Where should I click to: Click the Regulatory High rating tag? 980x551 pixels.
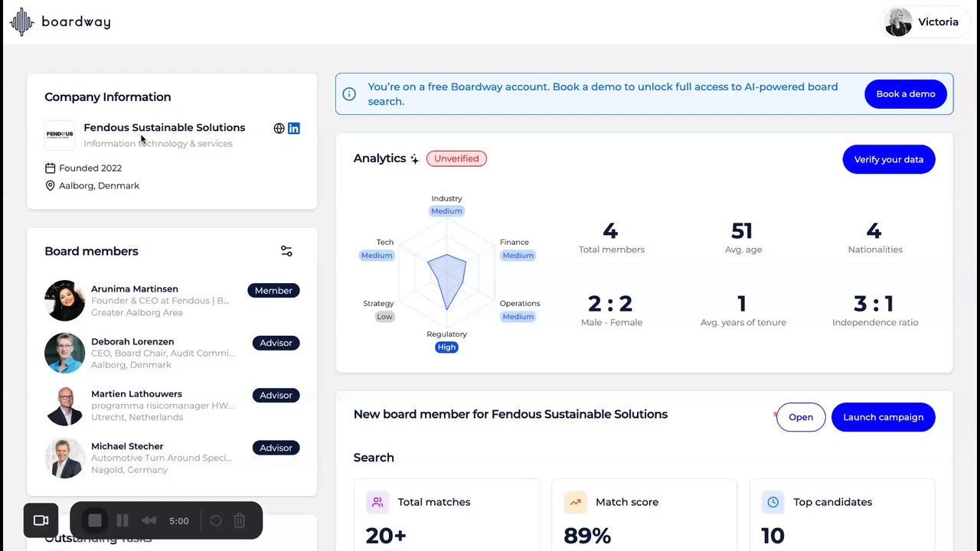tap(446, 347)
